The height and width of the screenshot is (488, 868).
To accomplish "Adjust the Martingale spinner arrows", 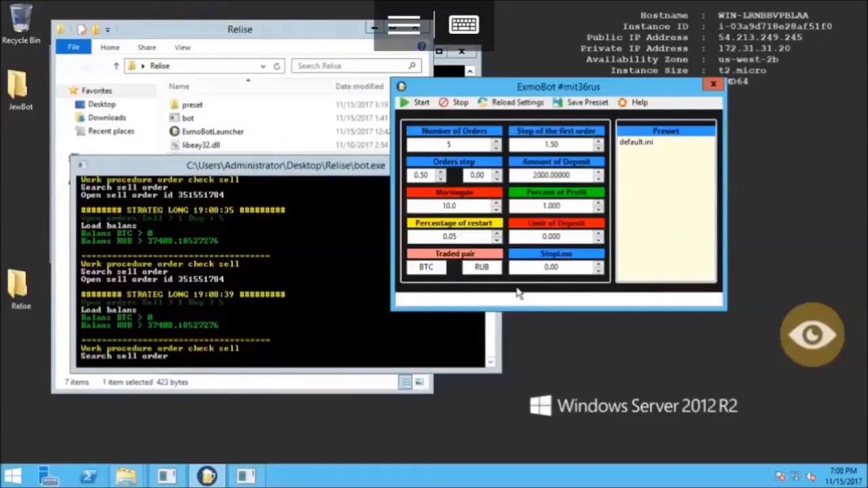I will coord(496,205).
